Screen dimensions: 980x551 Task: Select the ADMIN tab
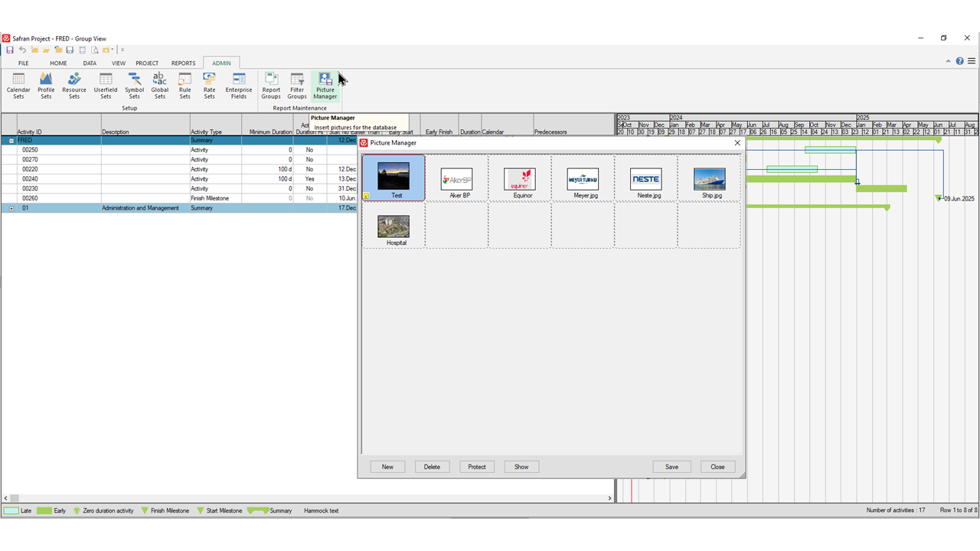tap(221, 64)
